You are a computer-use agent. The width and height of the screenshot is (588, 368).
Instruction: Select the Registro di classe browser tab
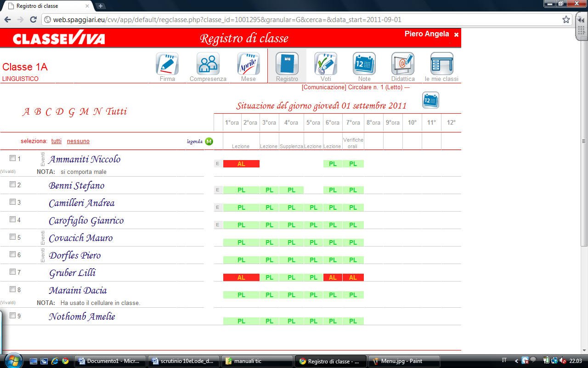47,6
